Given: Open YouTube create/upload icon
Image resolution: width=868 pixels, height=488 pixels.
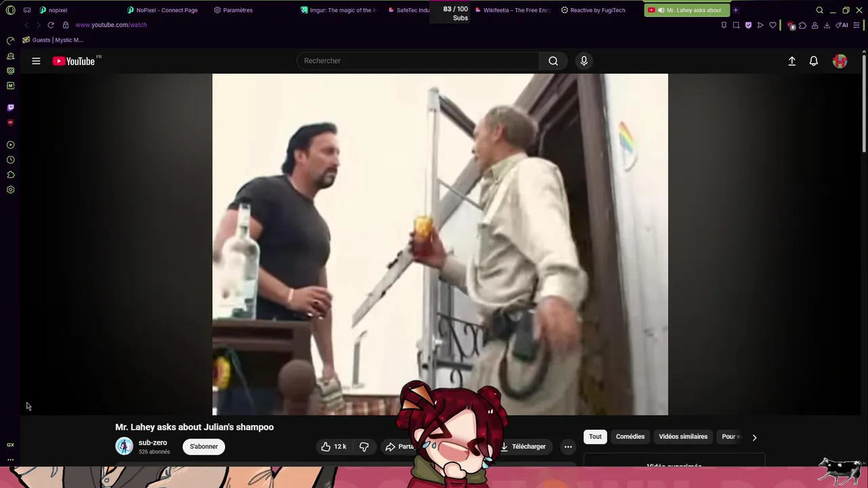Looking at the screenshot, I should pos(791,61).
